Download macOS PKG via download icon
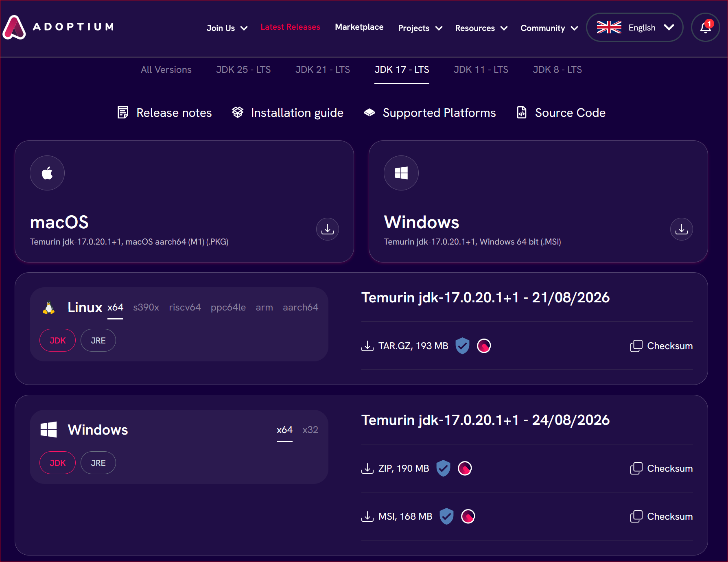Image resolution: width=728 pixels, height=562 pixels. [328, 229]
